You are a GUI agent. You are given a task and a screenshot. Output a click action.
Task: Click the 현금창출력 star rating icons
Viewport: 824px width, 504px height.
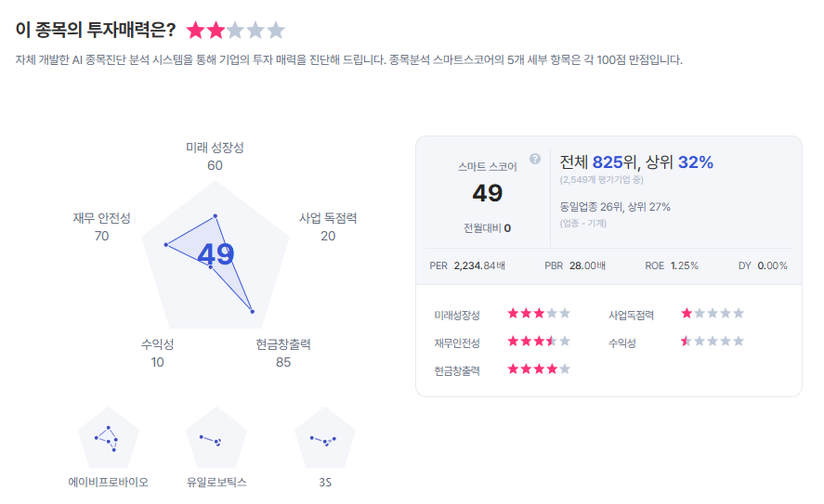coord(539,369)
